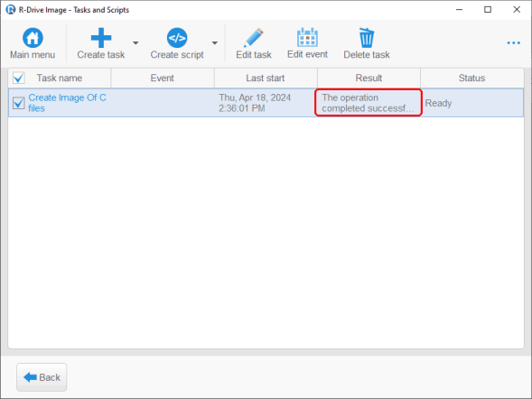Uncheck the Create Image Of C files checkbox
Viewport: 532px width, 399px height.
point(19,103)
